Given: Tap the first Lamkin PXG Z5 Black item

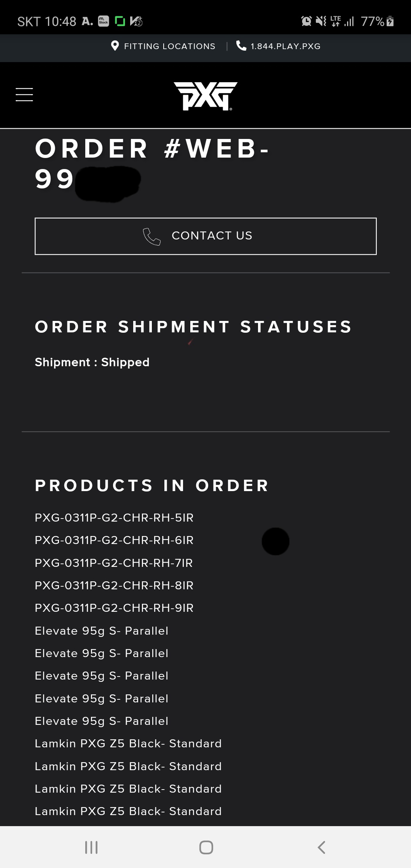Looking at the screenshot, I should (x=128, y=744).
